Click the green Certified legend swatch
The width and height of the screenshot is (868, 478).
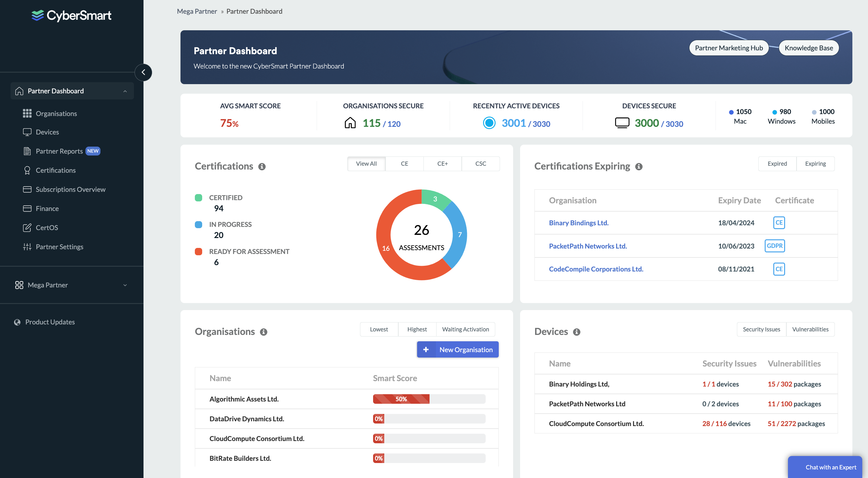198,198
